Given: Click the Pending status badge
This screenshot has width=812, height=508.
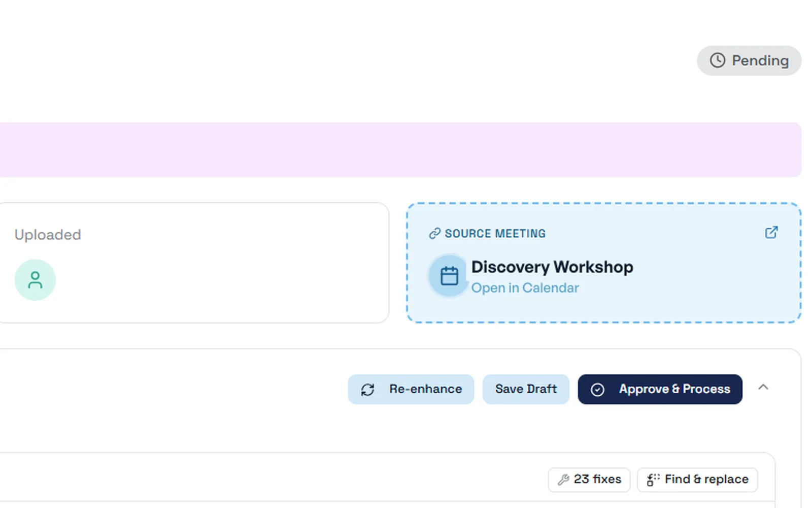Looking at the screenshot, I should coord(749,61).
